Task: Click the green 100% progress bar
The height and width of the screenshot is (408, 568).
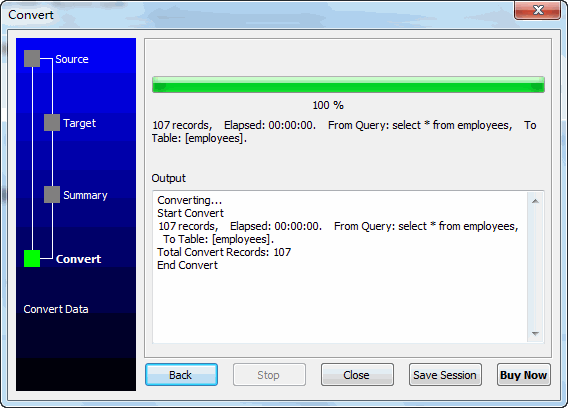Action: 348,84
